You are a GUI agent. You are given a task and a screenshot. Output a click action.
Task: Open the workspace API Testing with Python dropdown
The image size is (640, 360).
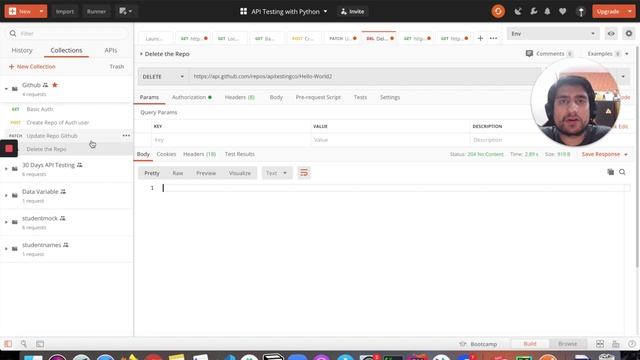284,11
